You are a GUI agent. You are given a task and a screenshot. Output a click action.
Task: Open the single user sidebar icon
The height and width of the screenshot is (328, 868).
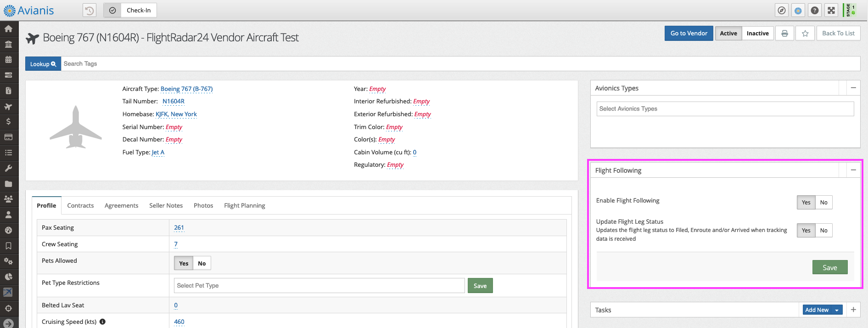[8, 215]
